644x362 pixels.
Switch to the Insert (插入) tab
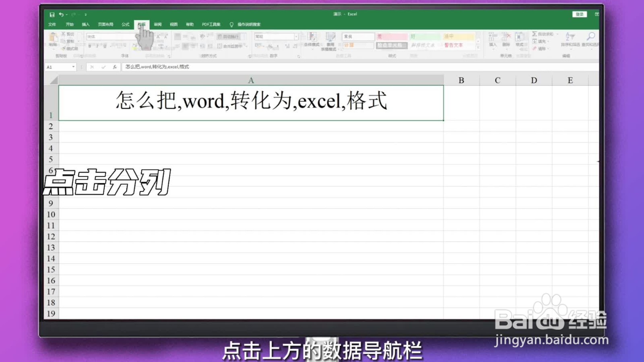click(86, 25)
